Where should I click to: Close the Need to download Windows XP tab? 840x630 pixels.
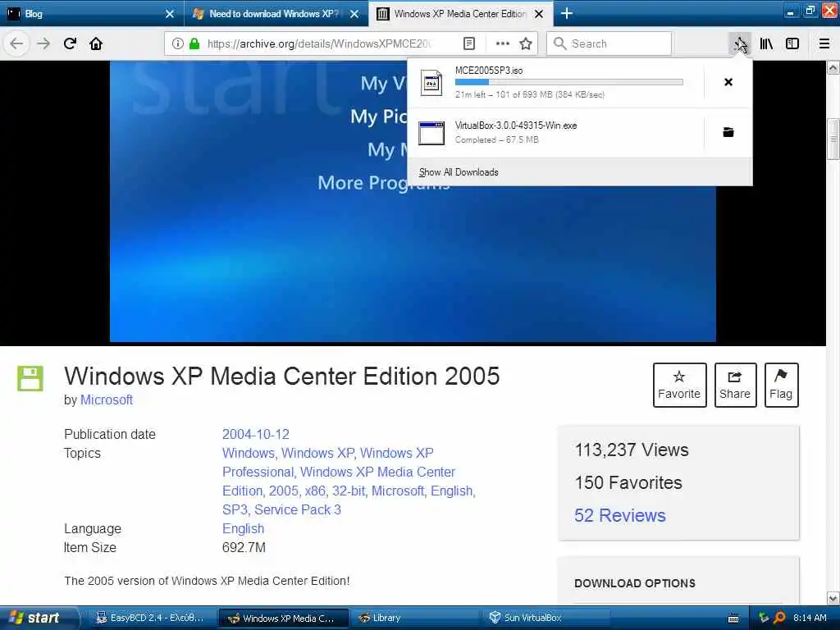pyautogui.click(x=354, y=14)
